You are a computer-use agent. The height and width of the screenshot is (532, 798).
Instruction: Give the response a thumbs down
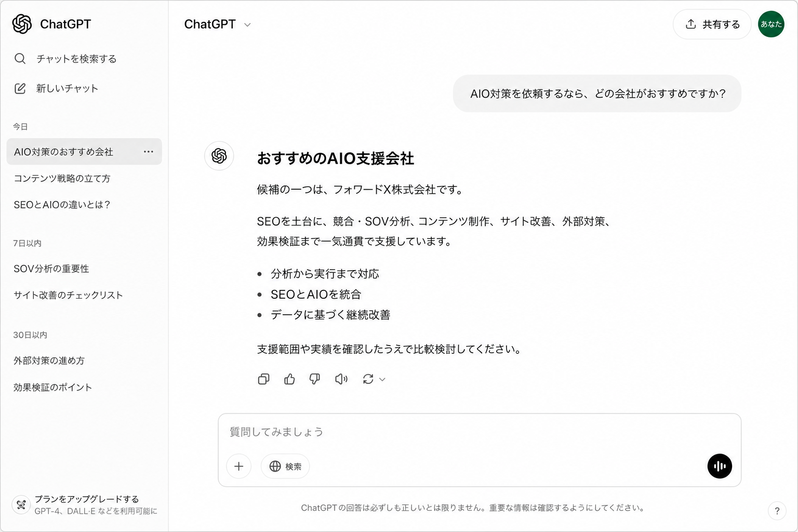315,379
